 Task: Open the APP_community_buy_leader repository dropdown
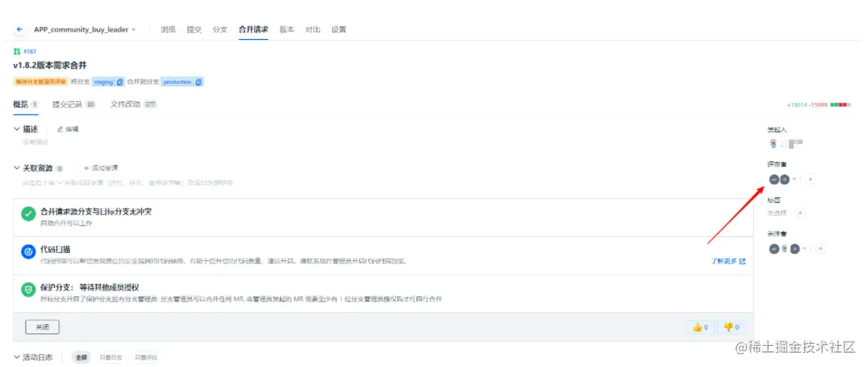[85, 29]
